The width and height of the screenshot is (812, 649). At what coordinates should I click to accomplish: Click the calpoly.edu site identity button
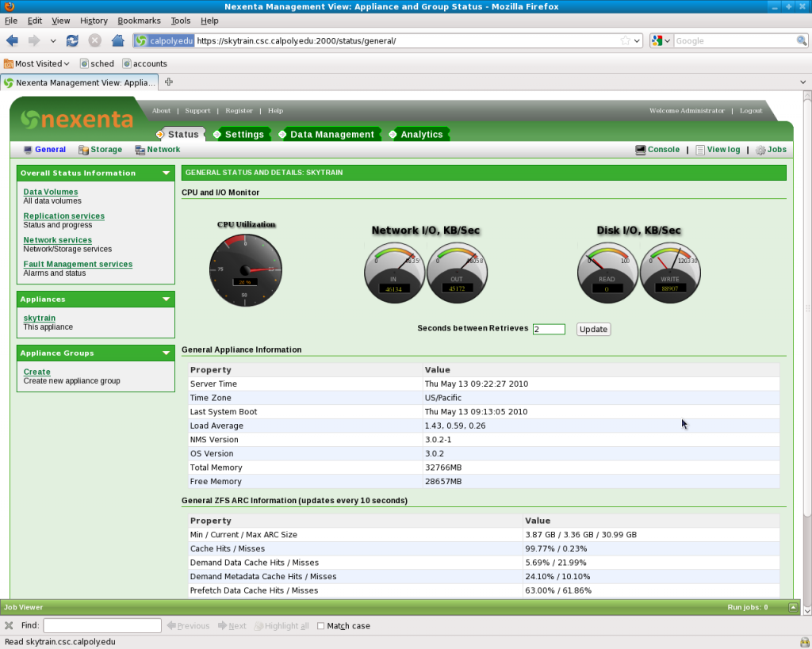(164, 41)
